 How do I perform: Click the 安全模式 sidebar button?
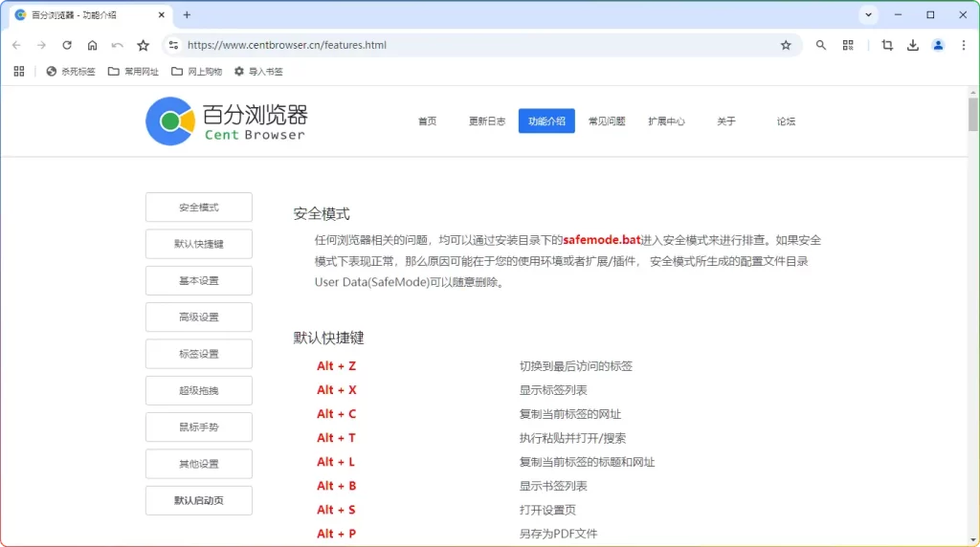click(199, 208)
